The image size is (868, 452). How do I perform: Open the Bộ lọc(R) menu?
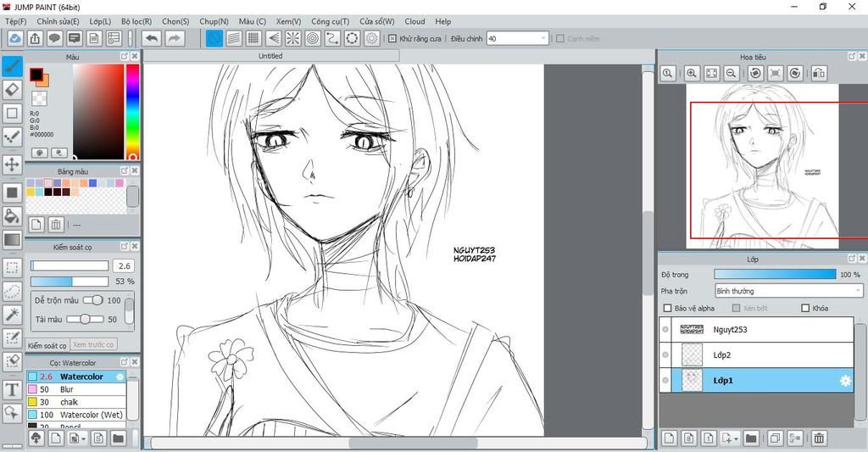point(136,21)
